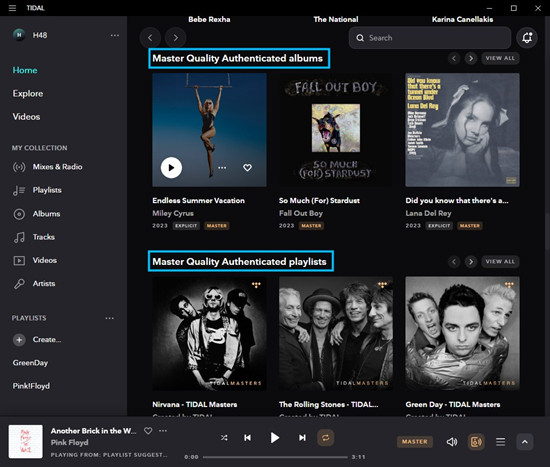Open the play queue list icon
The height and width of the screenshot is (467, 550).
coord(501,442)
